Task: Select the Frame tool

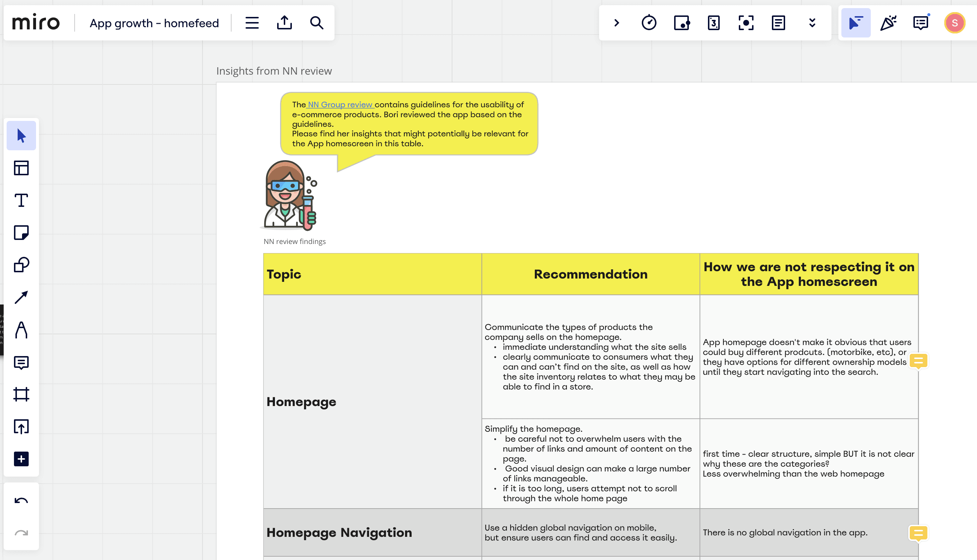Action: (21, 394)
